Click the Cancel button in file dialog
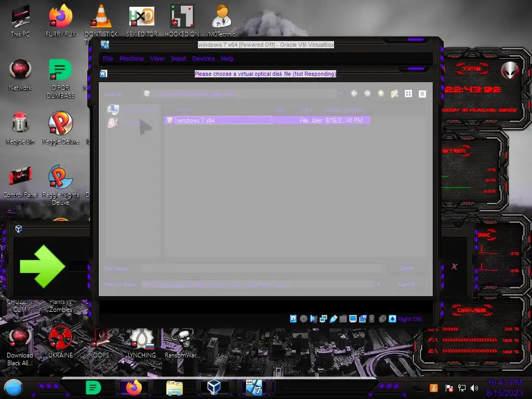532x399 pixels. pyautogui.click(x=406, y=284)
